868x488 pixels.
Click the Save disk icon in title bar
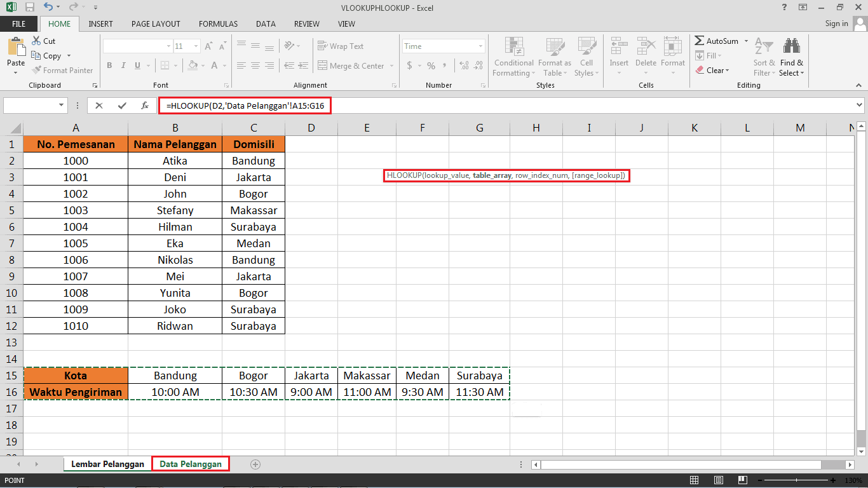point(30,8)
